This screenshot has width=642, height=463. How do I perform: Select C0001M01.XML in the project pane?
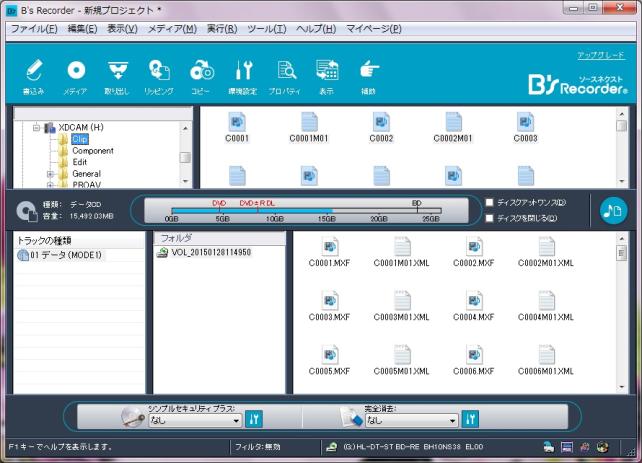pos(402,252)
